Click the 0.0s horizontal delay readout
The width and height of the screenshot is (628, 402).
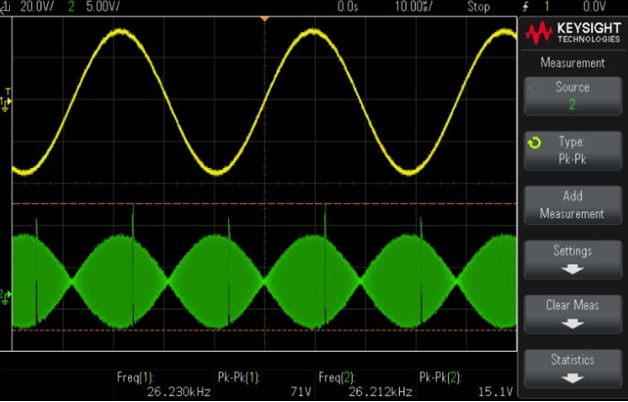pyautogui.click(x=347, y=6)
